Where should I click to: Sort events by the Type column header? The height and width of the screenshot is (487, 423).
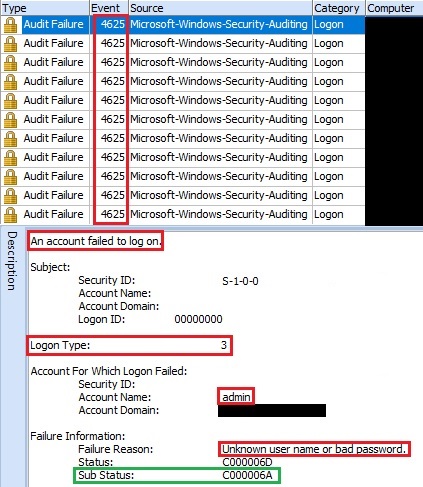point(45,8)
